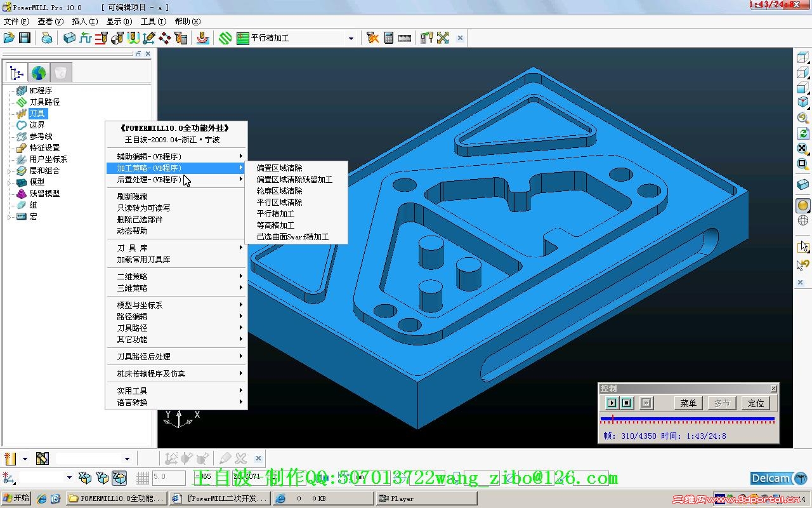Open leads and links icon
Screen dimensions: 812x508
pyautogui.click(x=133, y=38)
